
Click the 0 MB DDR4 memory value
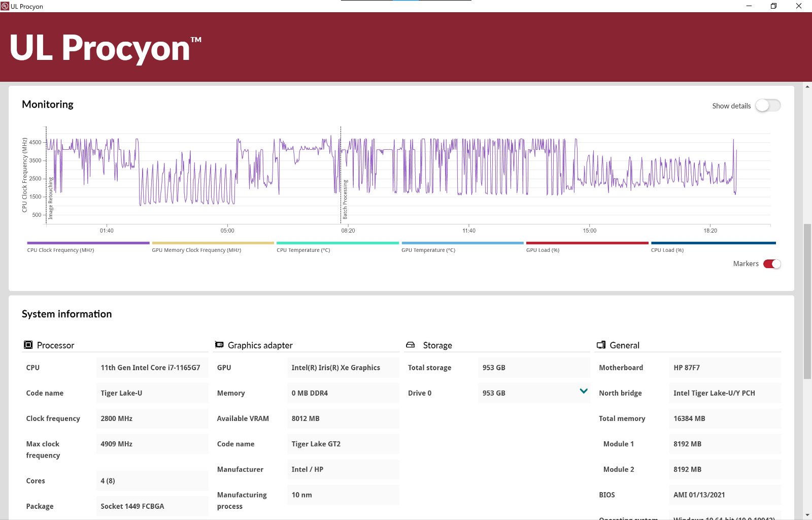(x=343, y=393)
